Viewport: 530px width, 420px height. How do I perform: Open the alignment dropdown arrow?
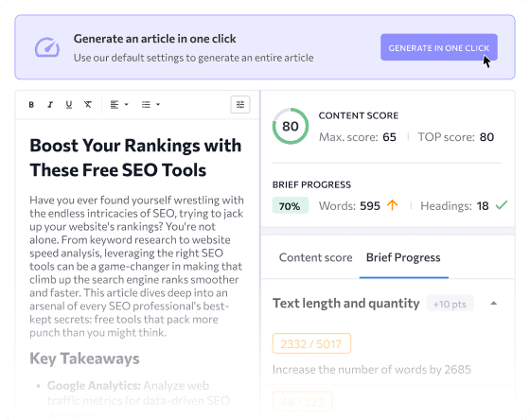coord(127,104)
